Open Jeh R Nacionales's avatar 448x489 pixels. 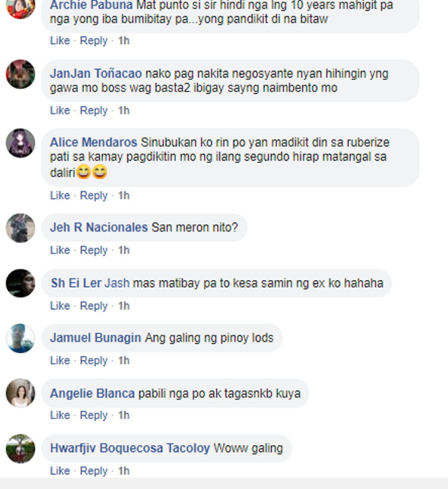click(20, 228)
